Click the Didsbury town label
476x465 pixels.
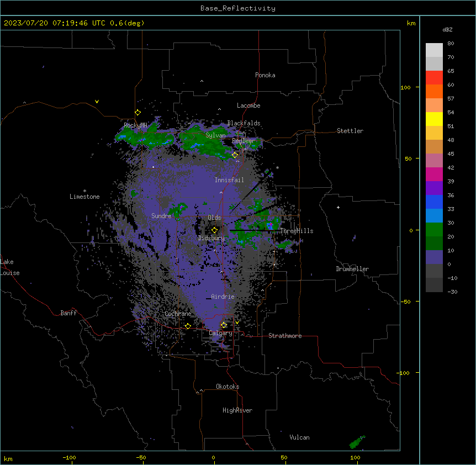[211, 238]
